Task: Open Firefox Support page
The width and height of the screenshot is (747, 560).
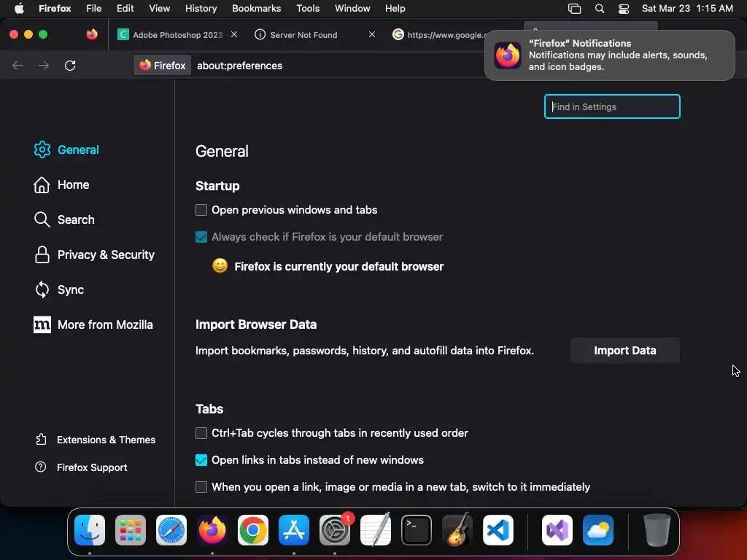Action: (81, 467)
